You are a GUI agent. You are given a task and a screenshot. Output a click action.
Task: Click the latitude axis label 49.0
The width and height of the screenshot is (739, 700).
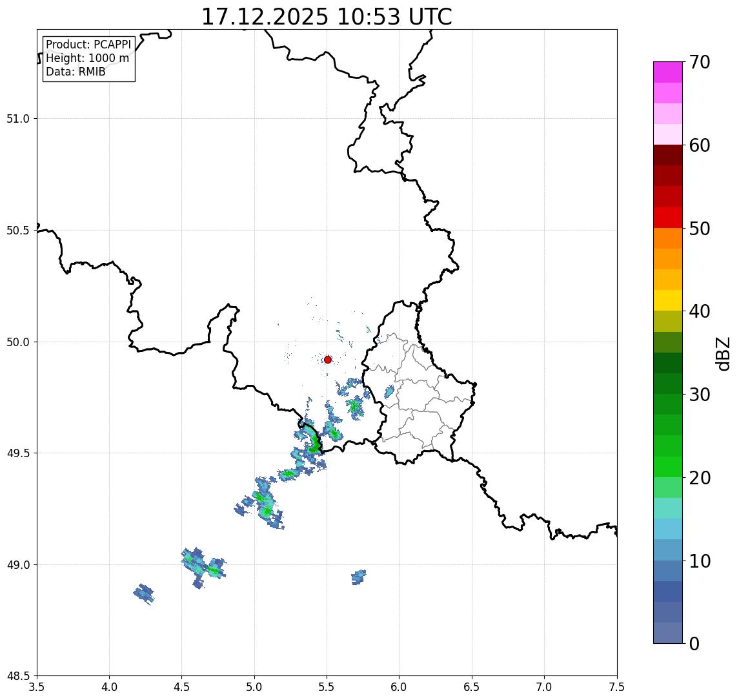17,564
